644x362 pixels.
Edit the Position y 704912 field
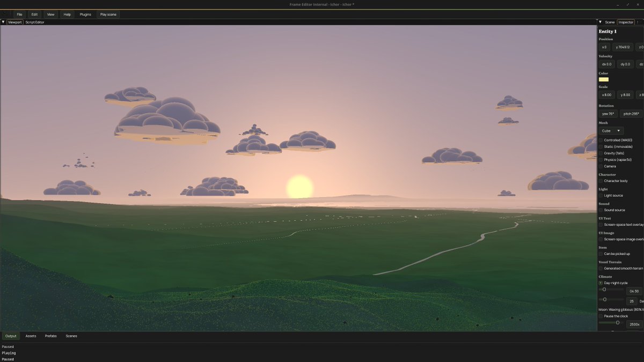[x=623, y=47]
